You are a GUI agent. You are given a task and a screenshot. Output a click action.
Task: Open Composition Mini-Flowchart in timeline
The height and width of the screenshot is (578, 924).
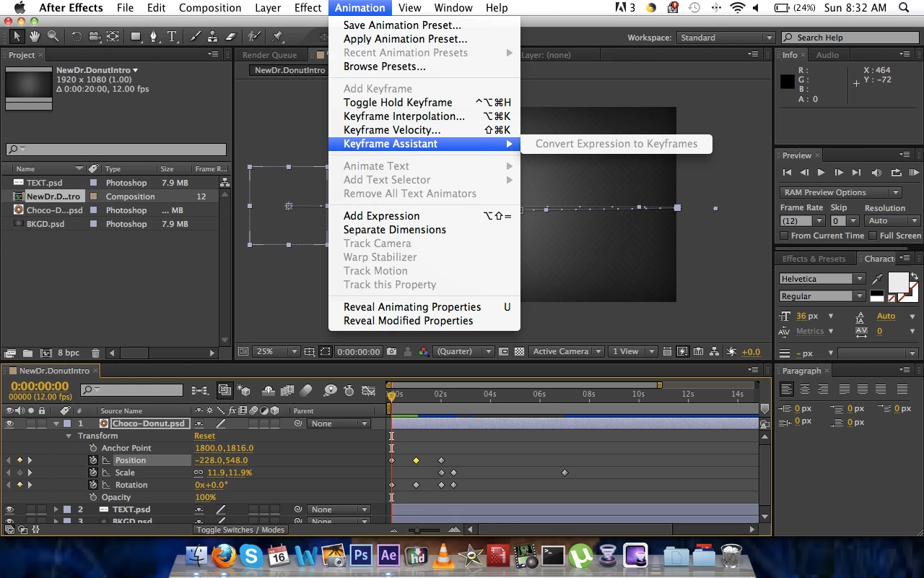pyautogui.click(x=200, y=390)
